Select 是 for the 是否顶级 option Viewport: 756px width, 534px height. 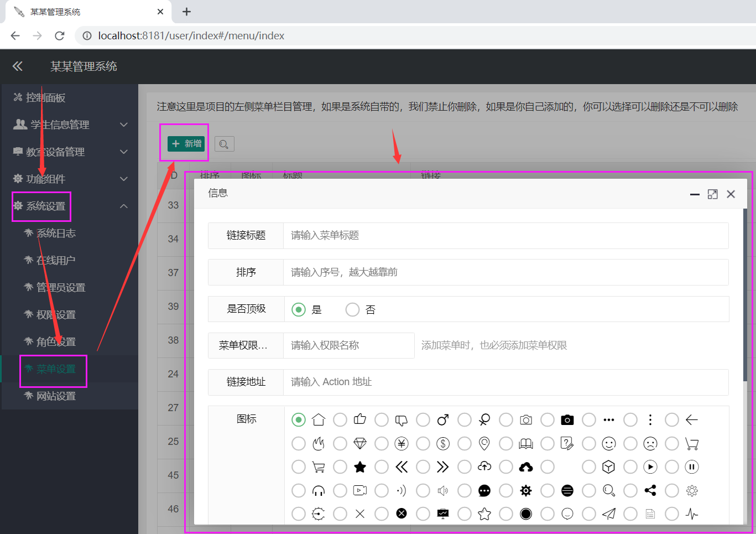(299, 309)
